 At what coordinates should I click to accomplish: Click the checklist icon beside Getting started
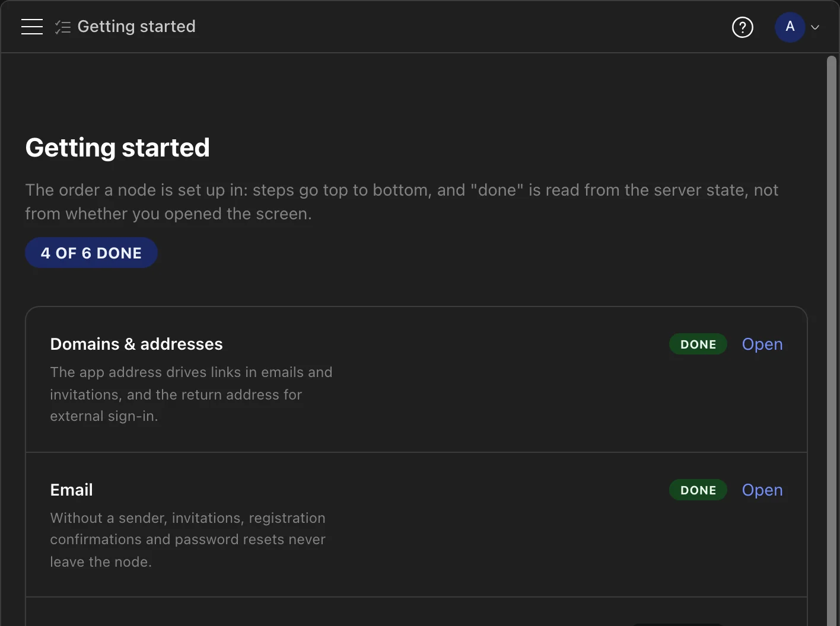click(x=62, y=27)
